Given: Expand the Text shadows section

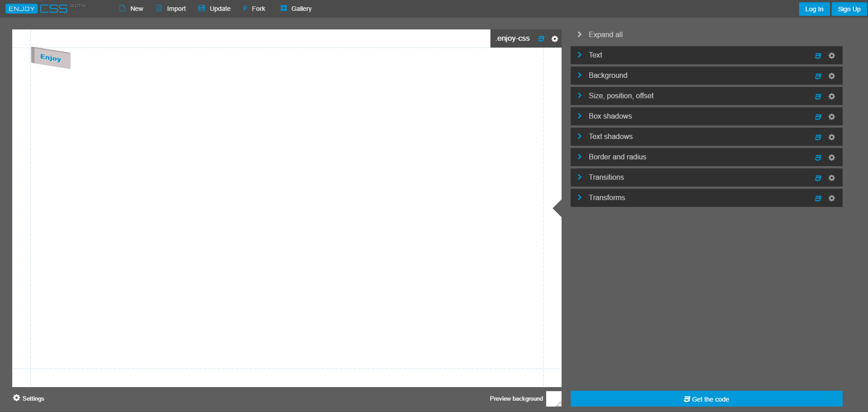Looking at the screenshot, I should point(707,137).
